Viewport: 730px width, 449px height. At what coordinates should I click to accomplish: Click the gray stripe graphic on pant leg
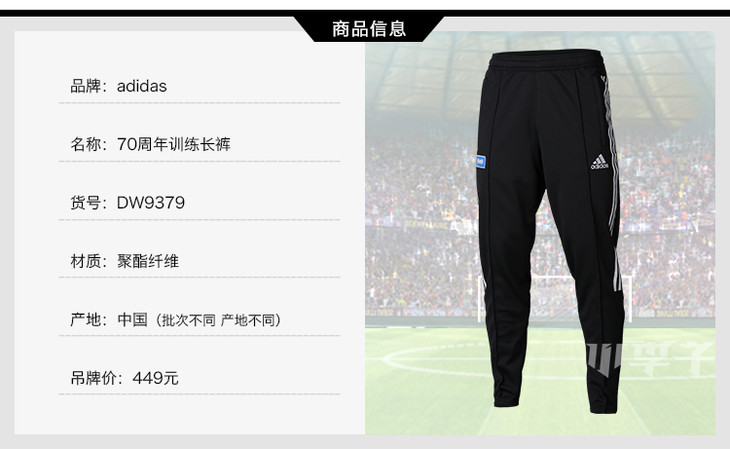[x=604, y=358]
